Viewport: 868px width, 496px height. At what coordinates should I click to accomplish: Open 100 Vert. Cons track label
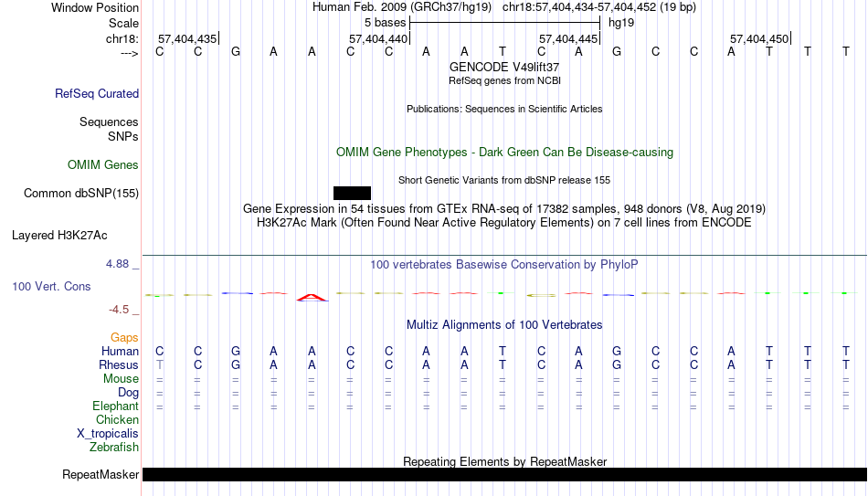coord(51,286)
